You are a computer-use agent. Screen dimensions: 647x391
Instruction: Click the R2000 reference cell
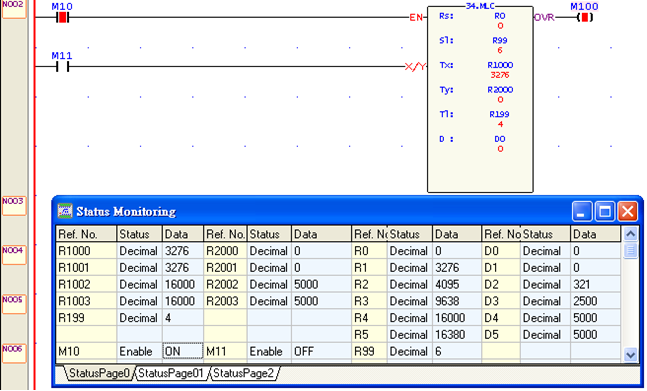225,251
